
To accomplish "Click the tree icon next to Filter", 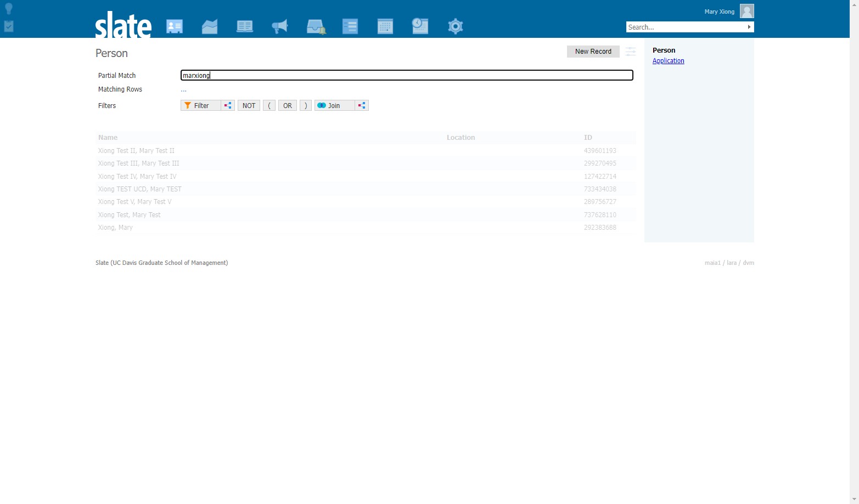I will (228, 105).
